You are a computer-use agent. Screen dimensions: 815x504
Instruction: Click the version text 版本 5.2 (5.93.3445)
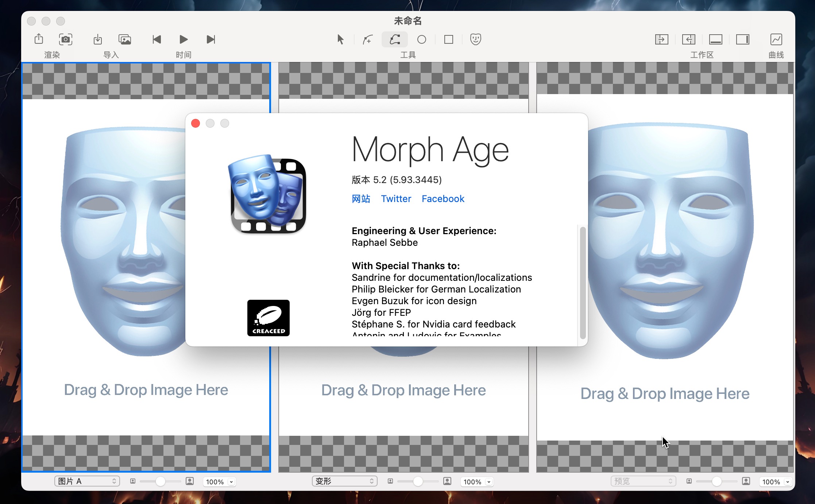pos(397,180)
